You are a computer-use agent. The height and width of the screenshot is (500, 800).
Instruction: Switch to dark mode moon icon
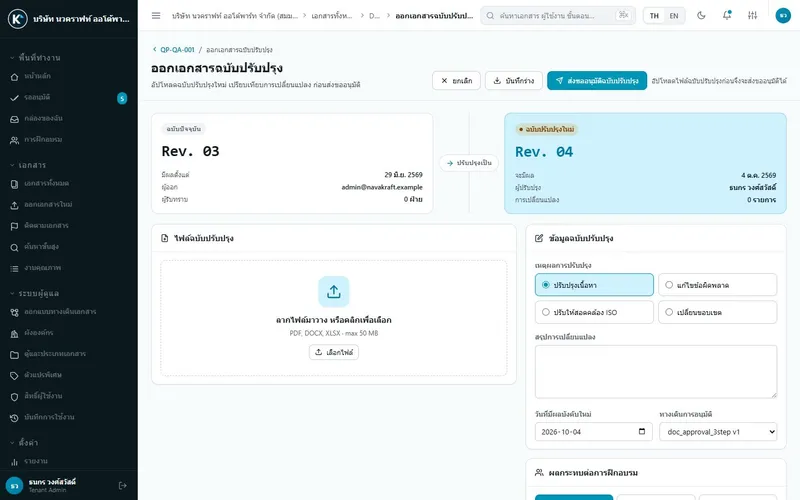coord(701,16)
